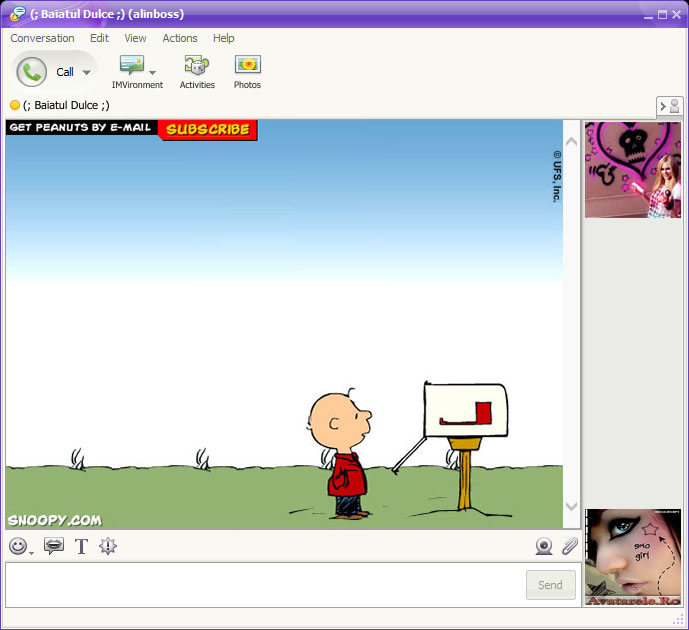This screenshot has height=630, width=689.
Task: Collapse the display image panel toggle
Action: click(670, 106)
